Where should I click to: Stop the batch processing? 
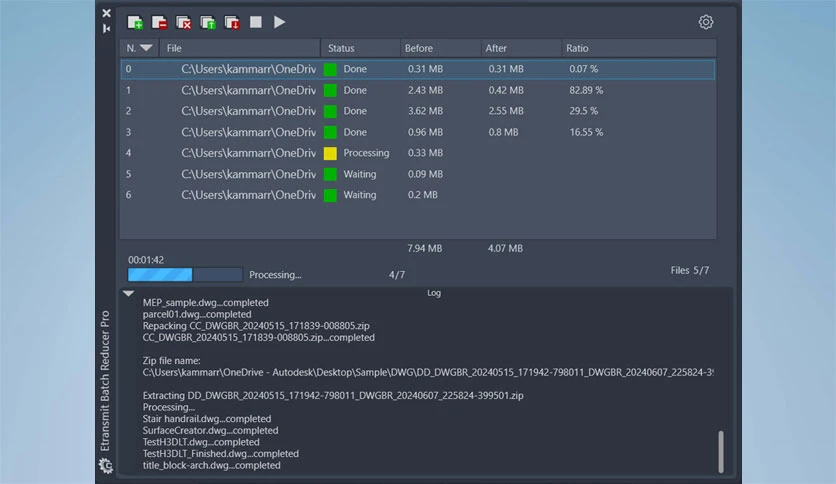pyautogui.click(x=256, y=22)
